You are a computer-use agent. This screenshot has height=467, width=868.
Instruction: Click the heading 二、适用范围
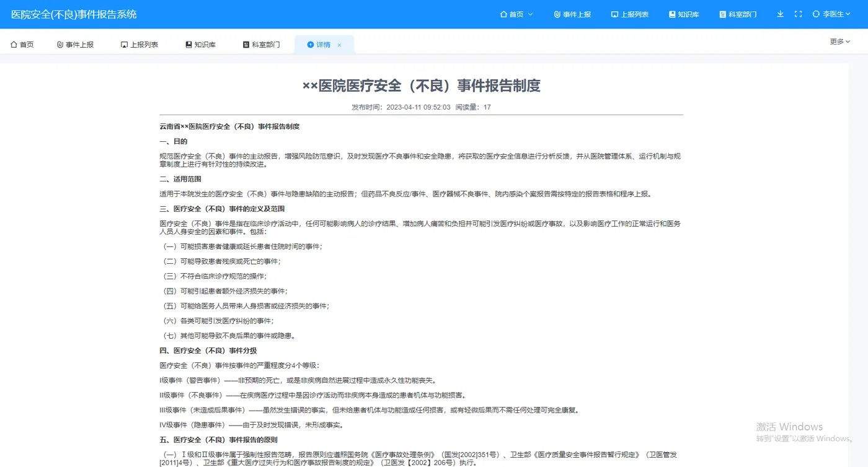pos(180,179)
